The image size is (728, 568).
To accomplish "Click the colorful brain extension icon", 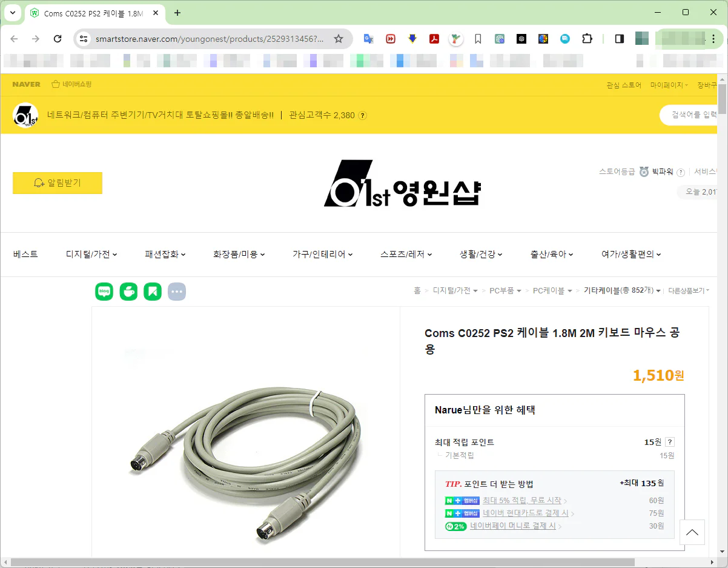I will pyautogui.click(x=543, y=39).
